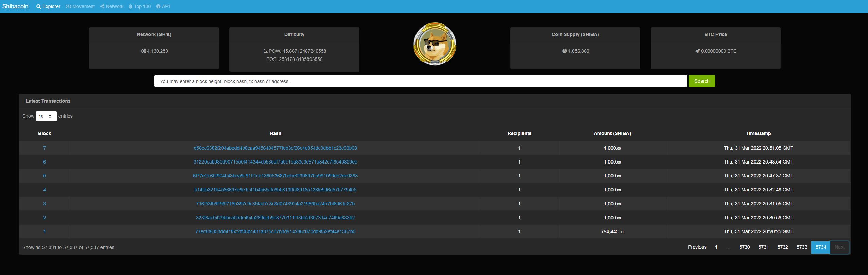This screenshot has width=868, height=275.
Task: Click the disabled Next page button
Action: pyautogui.click(x=839, y=247)
